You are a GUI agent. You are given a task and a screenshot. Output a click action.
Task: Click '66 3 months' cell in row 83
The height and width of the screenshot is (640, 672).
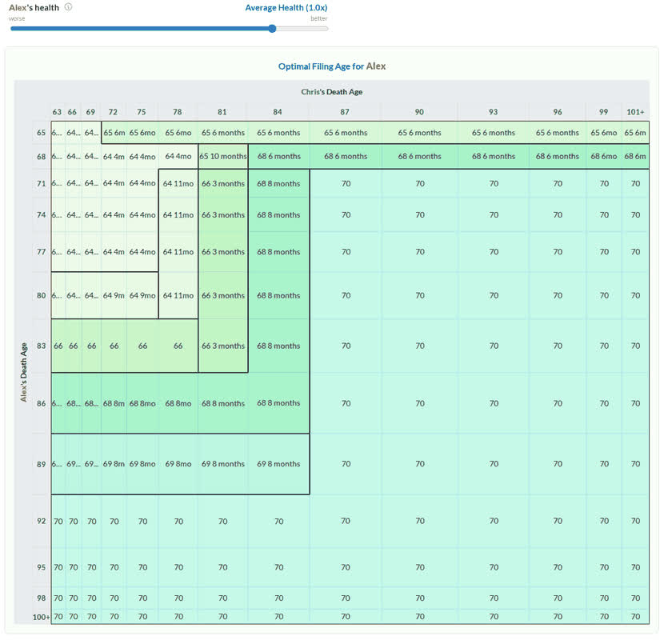tap(223, 346)
